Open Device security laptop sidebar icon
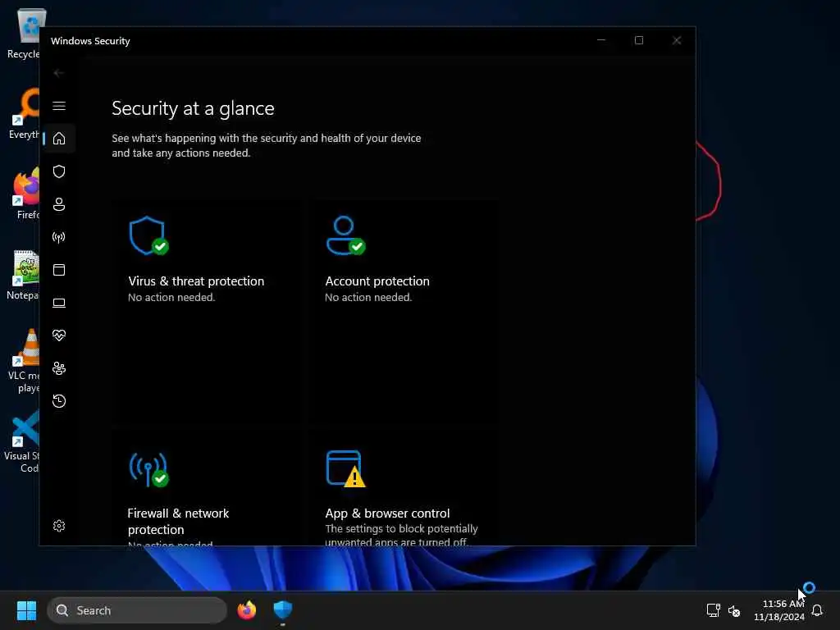Image resolution: width=840 pixels, height=630 pixels. pyautogui.click(x=59, y=304)
